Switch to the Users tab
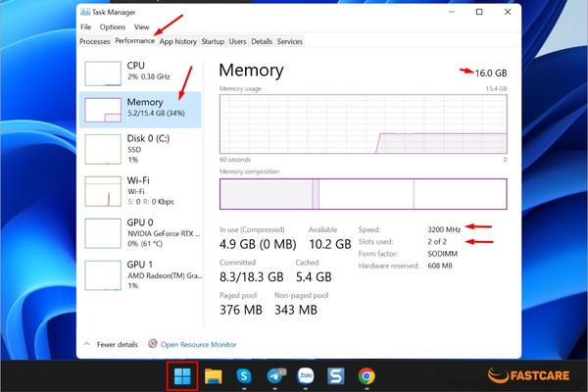Viewport: 588px width, 392px height. [x=238, y=41]
